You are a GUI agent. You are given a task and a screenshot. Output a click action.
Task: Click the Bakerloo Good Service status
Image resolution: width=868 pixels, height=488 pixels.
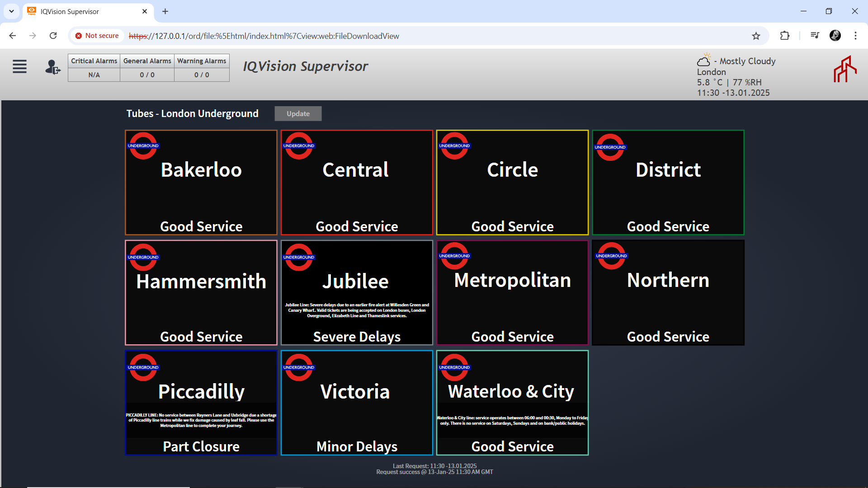[201, 226]
